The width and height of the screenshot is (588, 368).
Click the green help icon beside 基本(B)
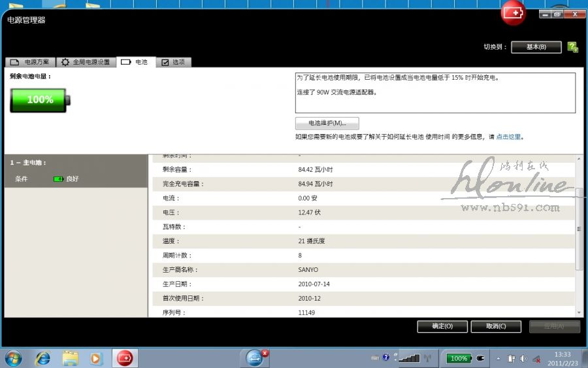tap(572, 47)
